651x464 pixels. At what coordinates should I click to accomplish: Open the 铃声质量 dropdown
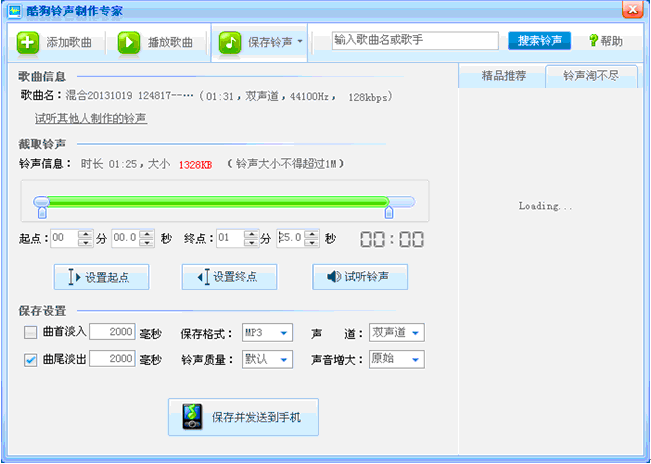point(267,359)
